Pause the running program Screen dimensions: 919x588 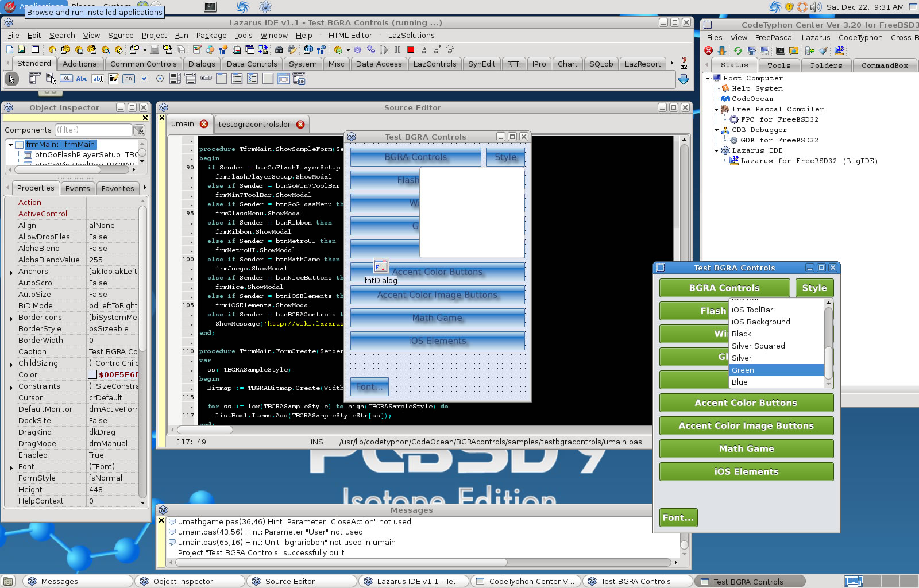click(397, 49)
